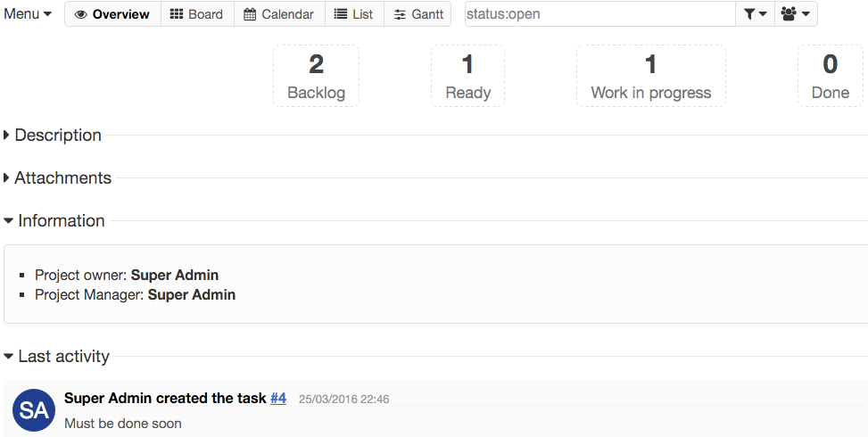This screenshot has width=868, height=437.
Task: Click the Backlog count box
Action: coord(316,76)
